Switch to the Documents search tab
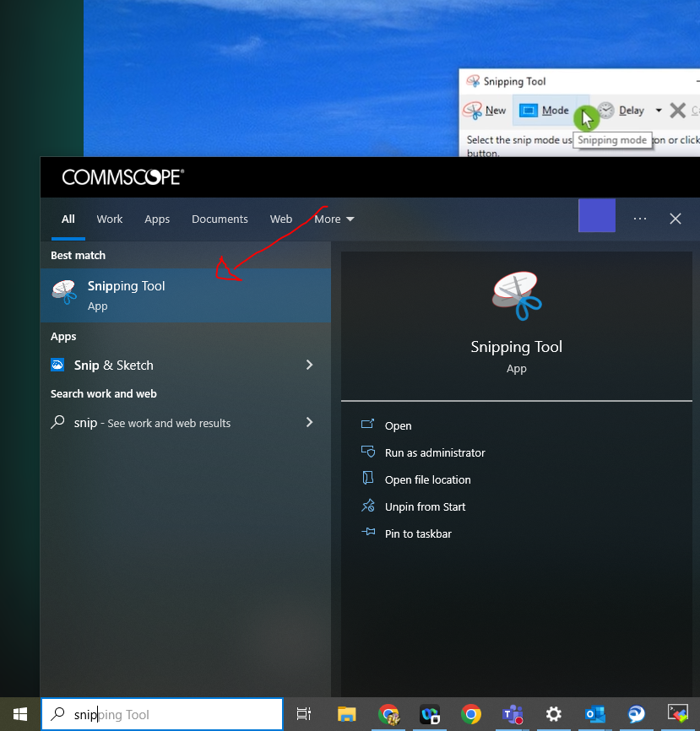Viewport: 700px width, 731px height. 220,219
